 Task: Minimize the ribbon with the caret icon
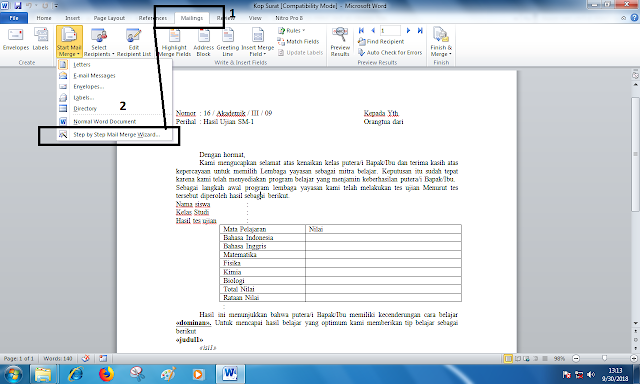click(x=623, y=18)
